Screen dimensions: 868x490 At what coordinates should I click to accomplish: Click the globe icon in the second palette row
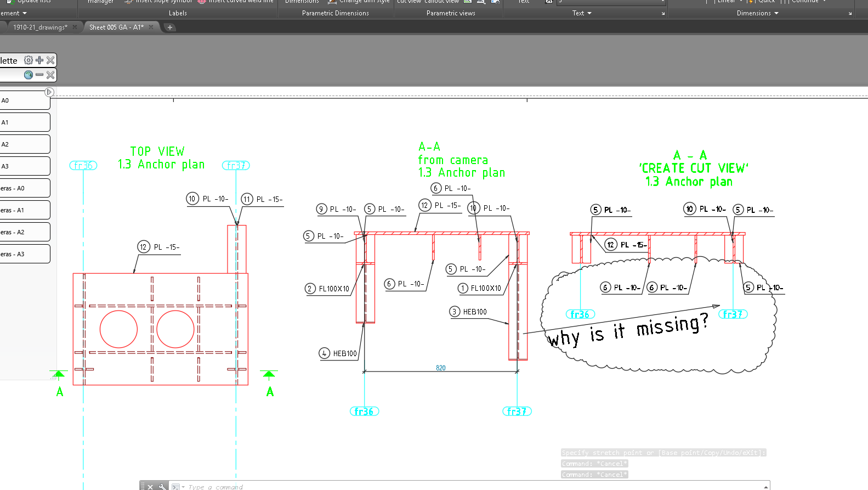pyautogui.click(x=29, y=75)
